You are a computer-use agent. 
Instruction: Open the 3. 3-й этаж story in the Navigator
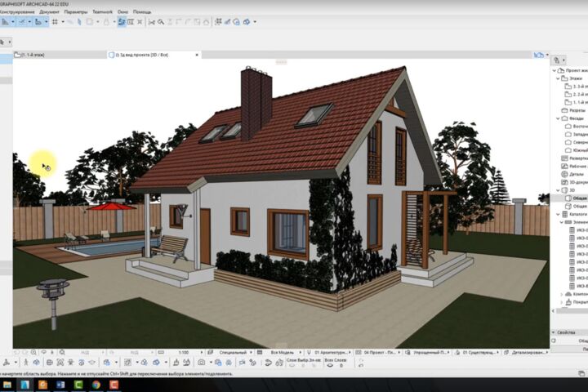576,87
